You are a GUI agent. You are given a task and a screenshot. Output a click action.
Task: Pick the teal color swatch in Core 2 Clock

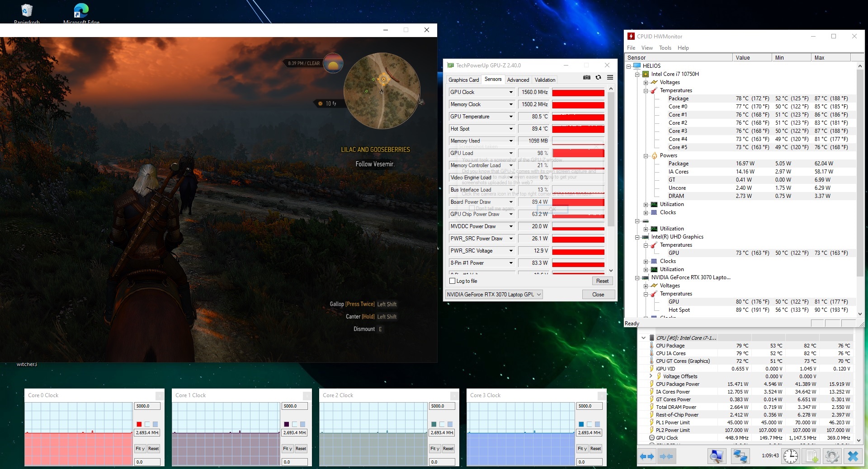434,424
